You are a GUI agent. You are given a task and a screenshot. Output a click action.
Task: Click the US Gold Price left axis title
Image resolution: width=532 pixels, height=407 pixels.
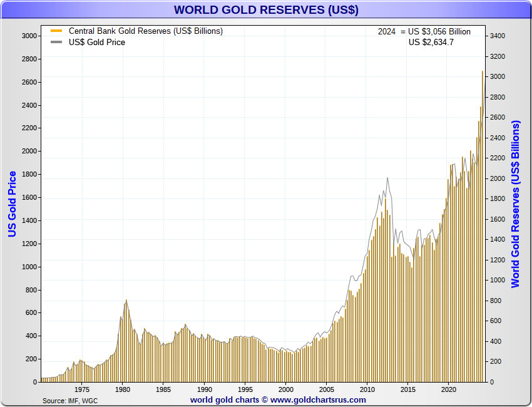13,204
